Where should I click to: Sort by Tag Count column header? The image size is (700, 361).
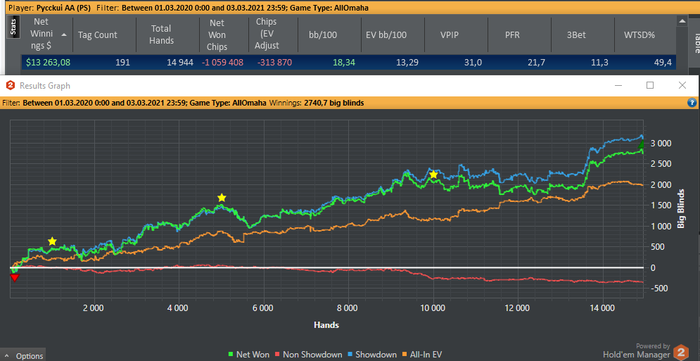(104, 34)
